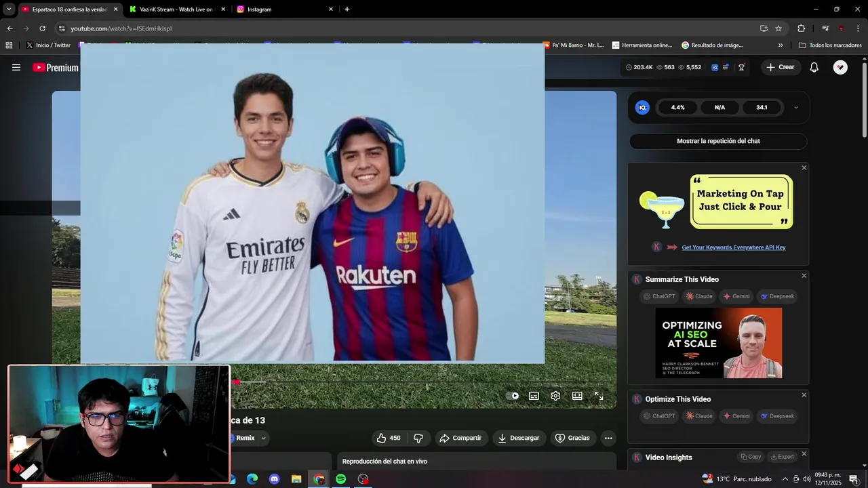Show hidden system tray icons
The width and height of the screenshot is (868, 488).
click(785, 479)
